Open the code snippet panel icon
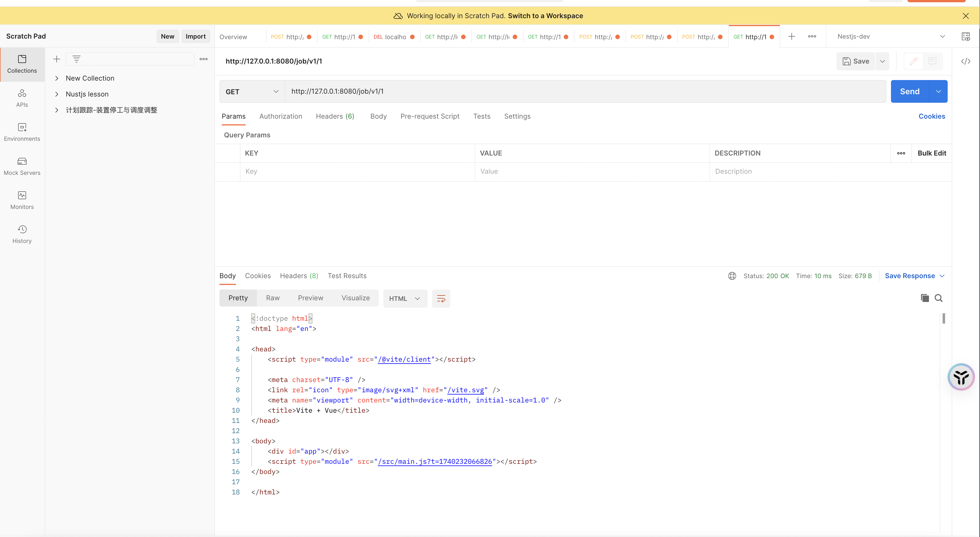Screen dimensions: 980x537 point(966,61)
